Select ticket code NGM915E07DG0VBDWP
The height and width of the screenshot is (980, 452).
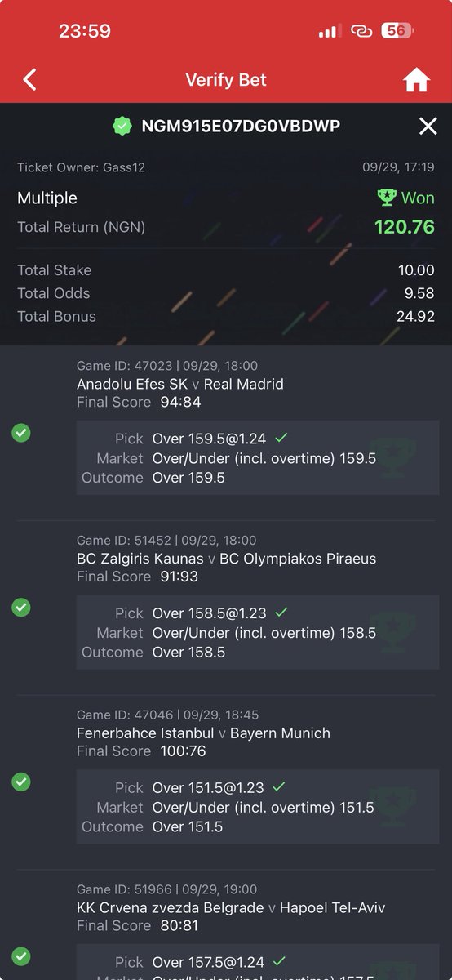(241, 126)
